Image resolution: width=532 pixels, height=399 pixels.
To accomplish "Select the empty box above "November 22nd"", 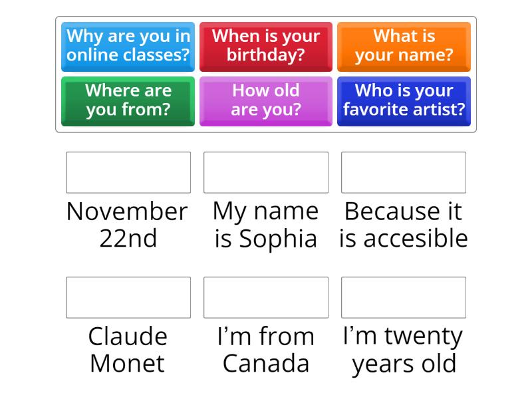I will tap(128, 172).
